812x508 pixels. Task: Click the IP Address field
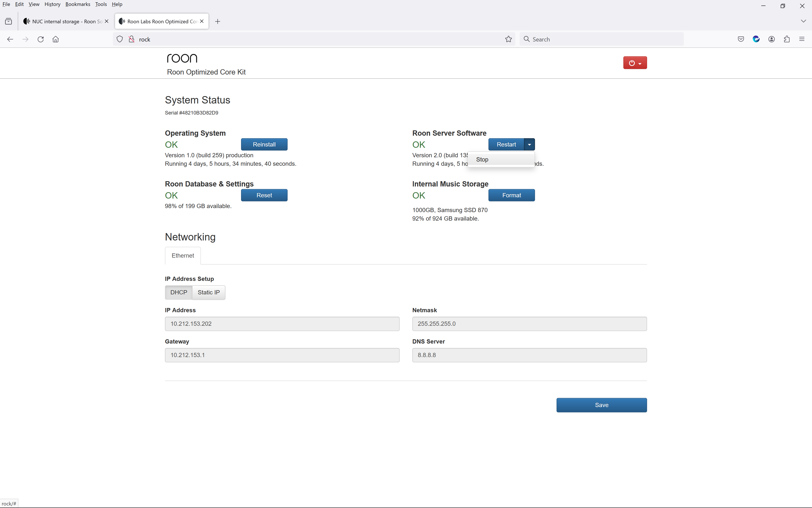[282, 324]
